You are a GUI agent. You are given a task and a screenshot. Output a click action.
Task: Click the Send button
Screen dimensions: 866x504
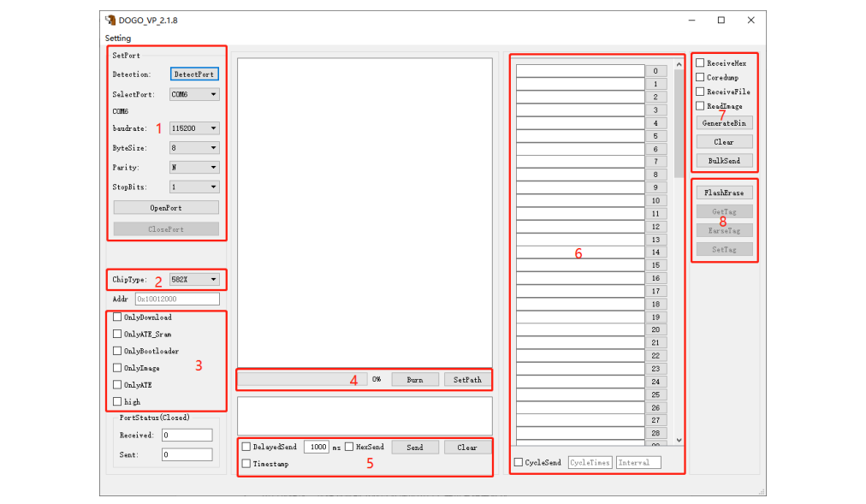pos(415,448)
